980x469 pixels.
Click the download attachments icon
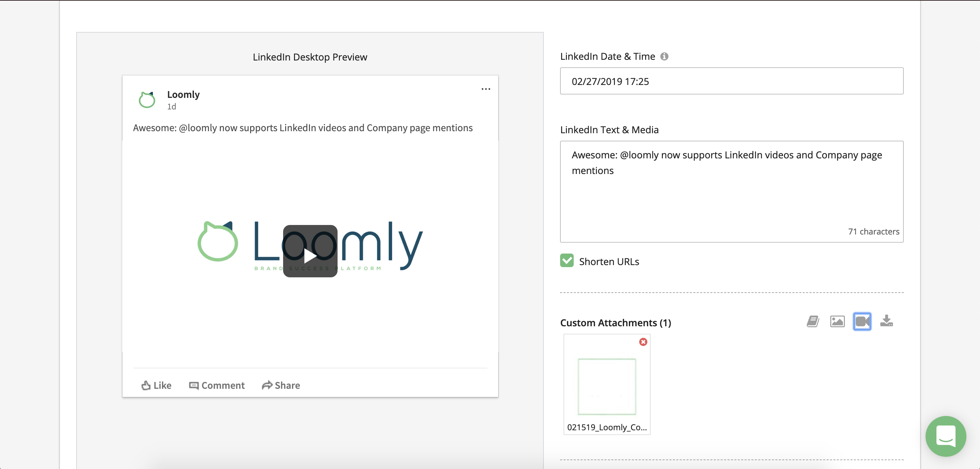pyautogui.click(x=886, y=321)
